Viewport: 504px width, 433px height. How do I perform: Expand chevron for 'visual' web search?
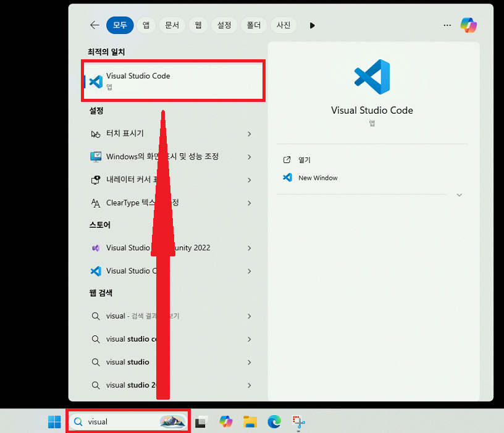point(249,316)
